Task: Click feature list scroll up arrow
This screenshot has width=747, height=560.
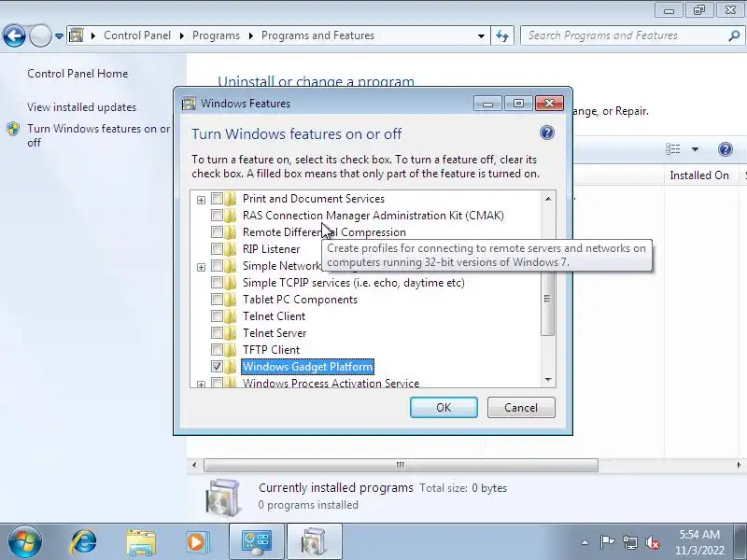Action: (548, 199)
